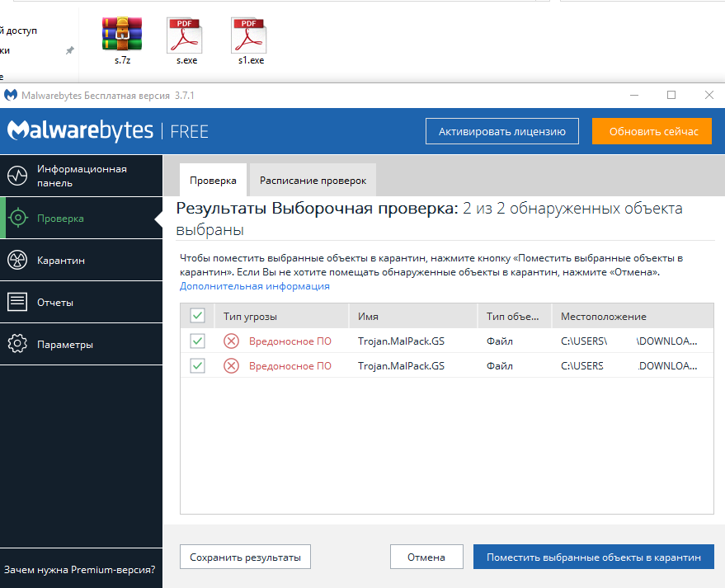Viewport: 725px width, 588px height.
Task: Click the pin icon in Explorer sidebar
Action: click(70, 50)
